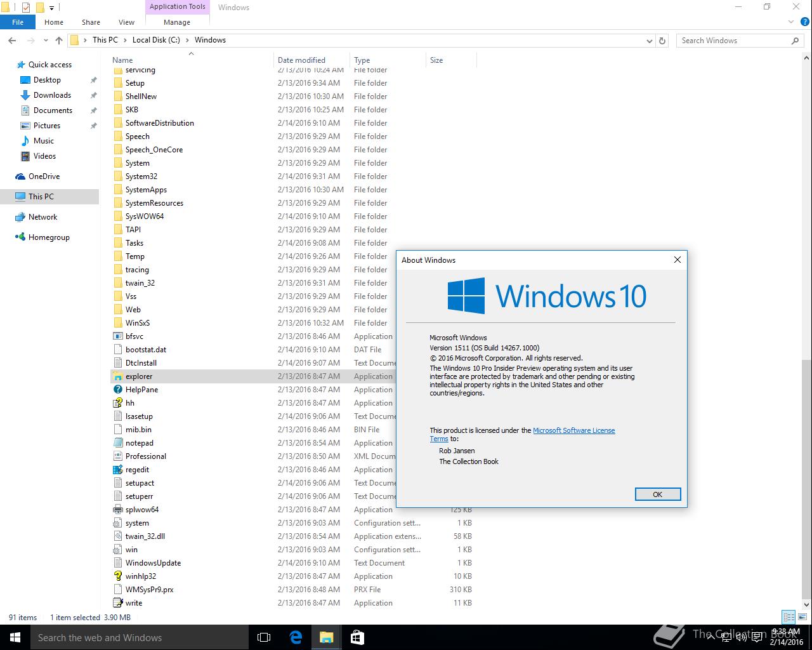Select the explorer application icon
This screenshot has height=650, width=812.
[118, 376]
